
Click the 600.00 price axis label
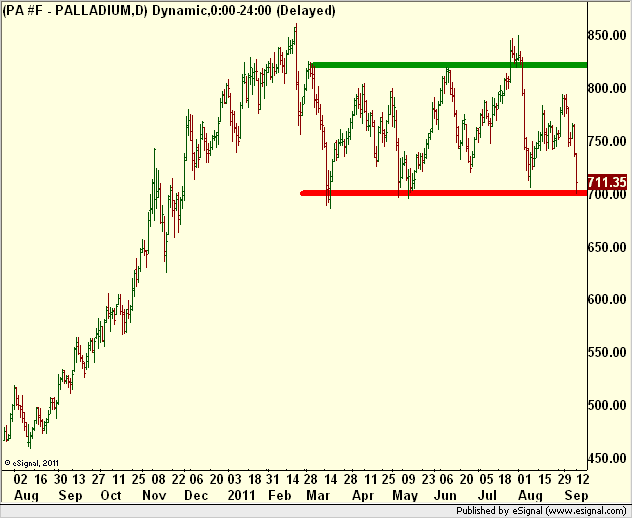pos(607,299)
